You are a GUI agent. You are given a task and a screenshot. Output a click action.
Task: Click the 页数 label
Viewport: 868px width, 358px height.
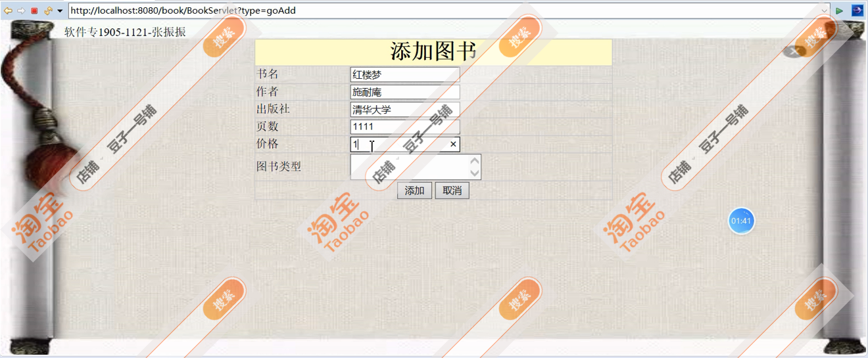point(268,126)
